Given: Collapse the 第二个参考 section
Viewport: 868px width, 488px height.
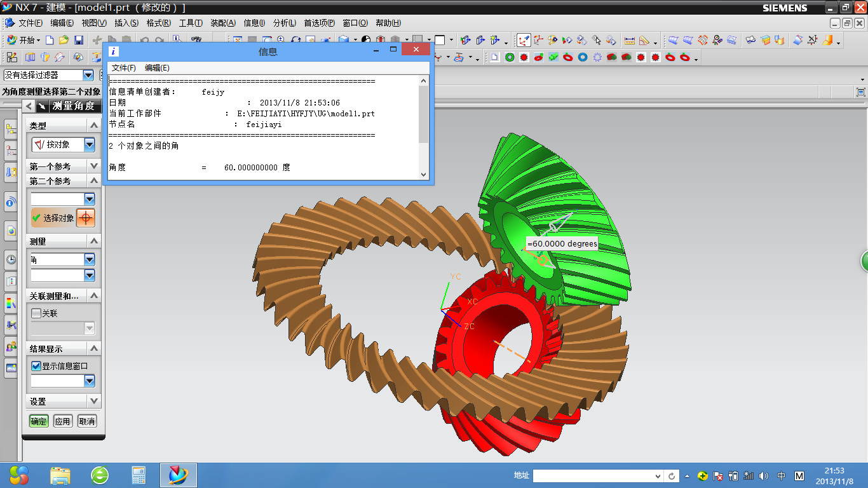Looking at the screenshot, I should point(93,181).
